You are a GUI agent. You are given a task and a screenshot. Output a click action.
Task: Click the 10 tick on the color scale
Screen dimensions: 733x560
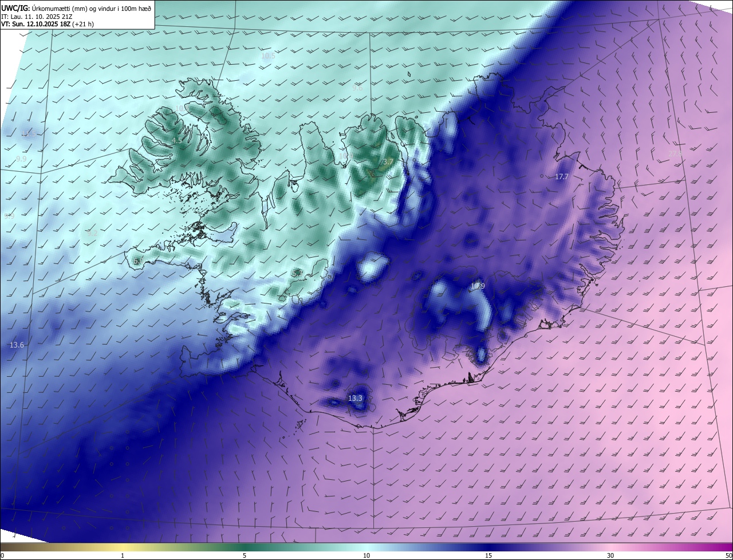[x=366, y=555]
